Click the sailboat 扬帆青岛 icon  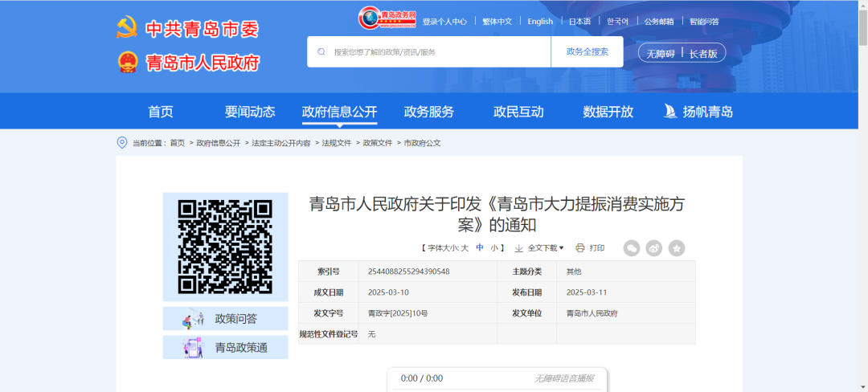pyautogui.click(x=670, y=112)
